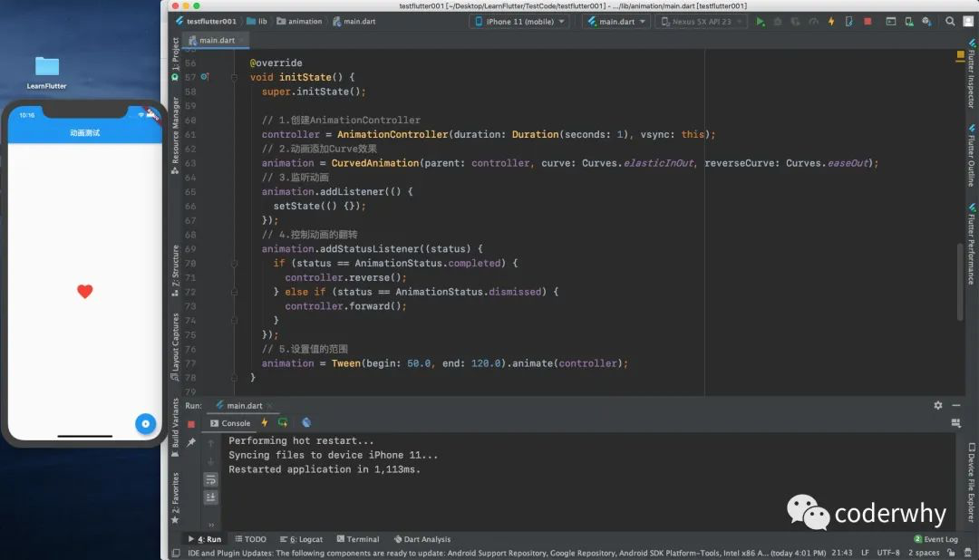Open the Terminal tool window tab
979x560 pixels.
click(358, 539)
